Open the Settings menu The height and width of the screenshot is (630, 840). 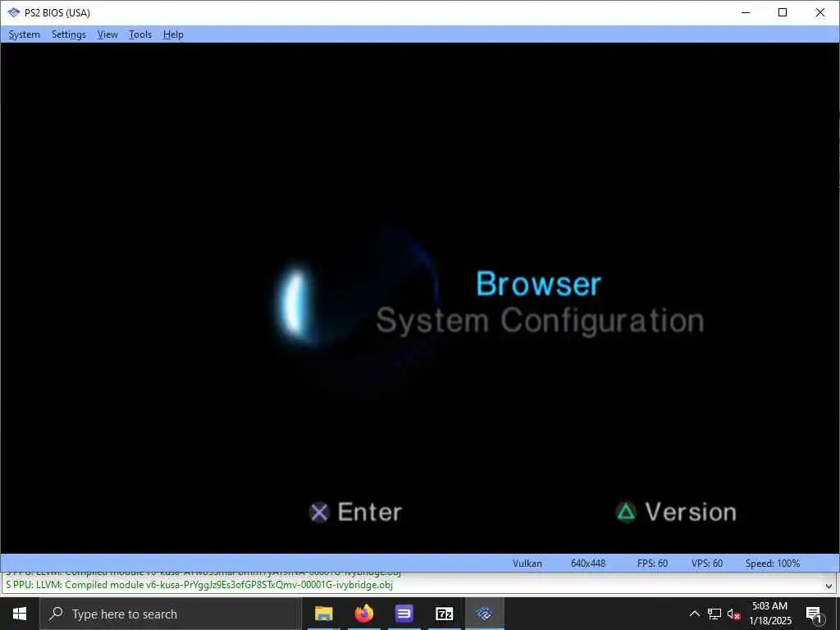[69, 34]
